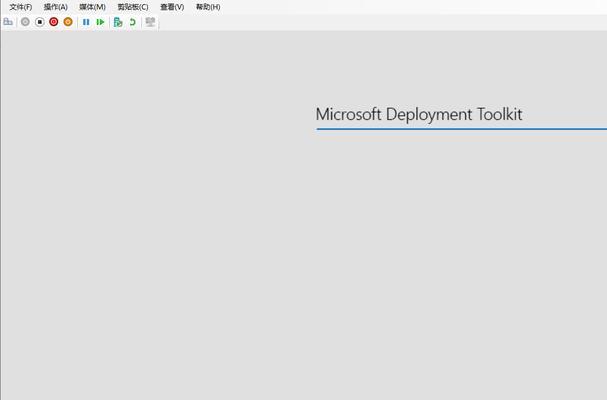Reset the VM with the green play icon
The image size is (607, 400).
point(100,22)
